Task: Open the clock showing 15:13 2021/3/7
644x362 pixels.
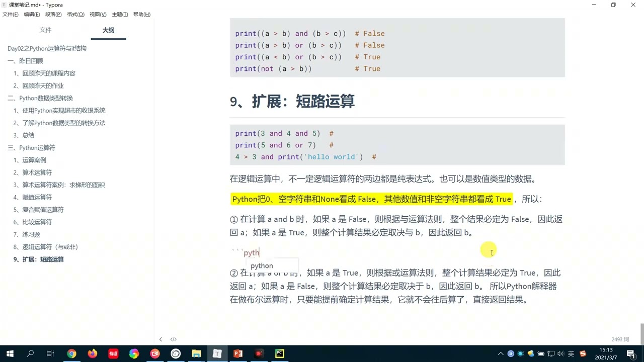Action: point(606,353)
